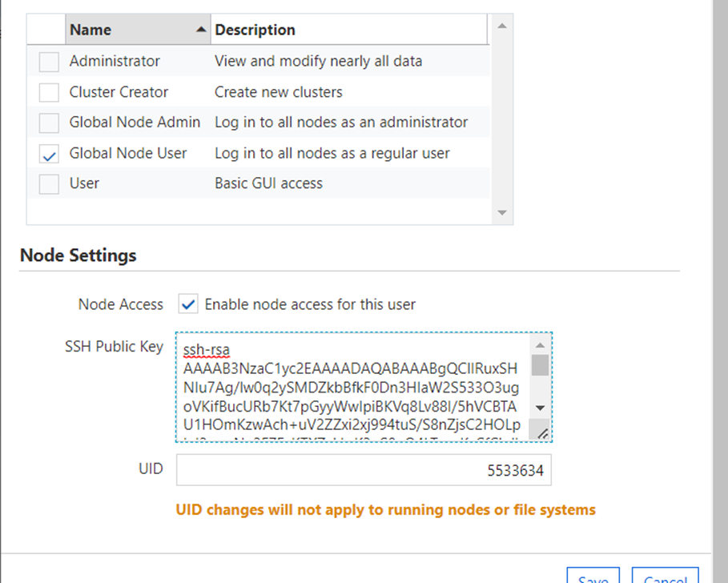Image resolution: width=728 pixels, height=583 pixels.
Task: Click SSH key box scroll up arrow
Action: pos(540,345)
